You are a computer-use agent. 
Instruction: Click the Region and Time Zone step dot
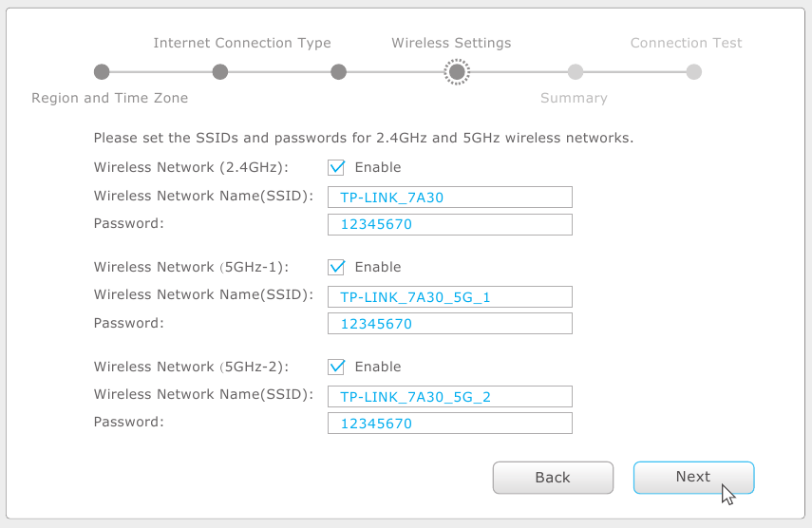point(102,71)
